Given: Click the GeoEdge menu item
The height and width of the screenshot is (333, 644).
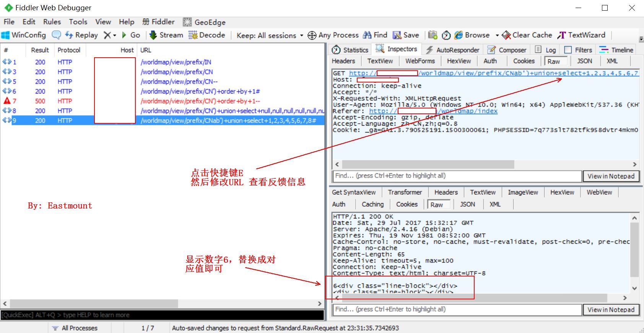Looking at the screenshot, I should coord(204,22).
